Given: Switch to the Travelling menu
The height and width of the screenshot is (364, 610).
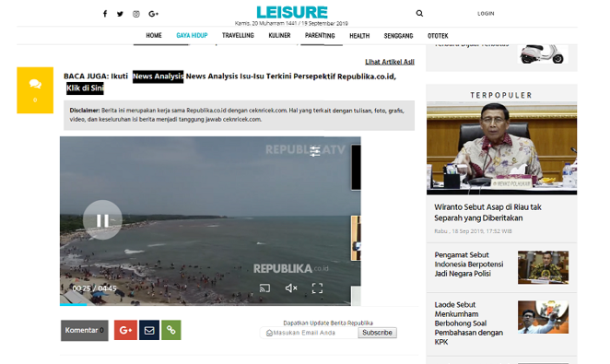Looking at the screenshot, I should point(238,35).
